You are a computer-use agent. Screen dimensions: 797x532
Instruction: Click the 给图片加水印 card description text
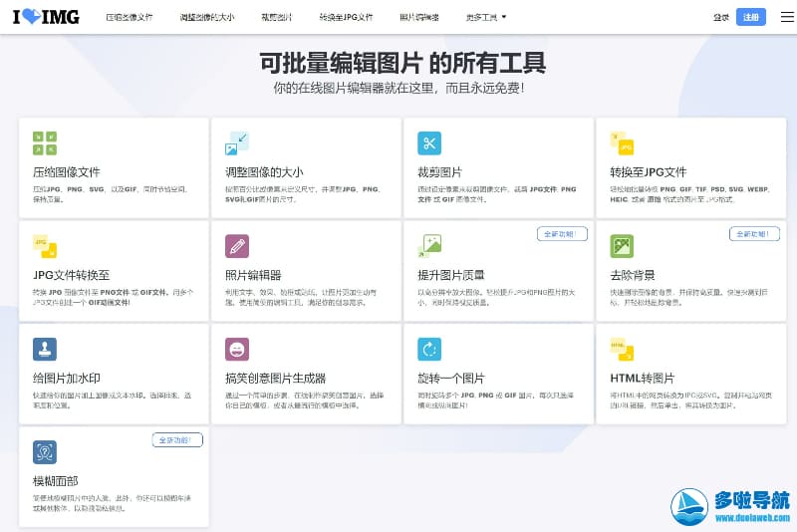click(x=112, y=400)
